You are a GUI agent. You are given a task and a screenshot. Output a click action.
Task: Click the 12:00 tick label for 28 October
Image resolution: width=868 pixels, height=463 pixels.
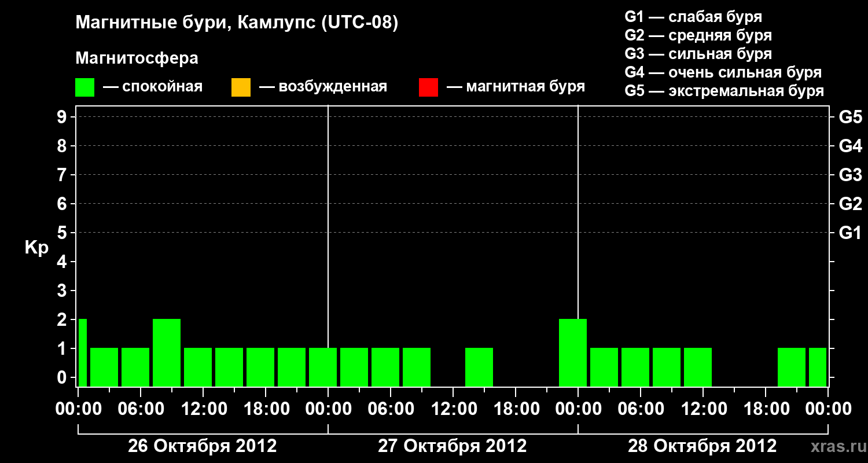point(703,409)
